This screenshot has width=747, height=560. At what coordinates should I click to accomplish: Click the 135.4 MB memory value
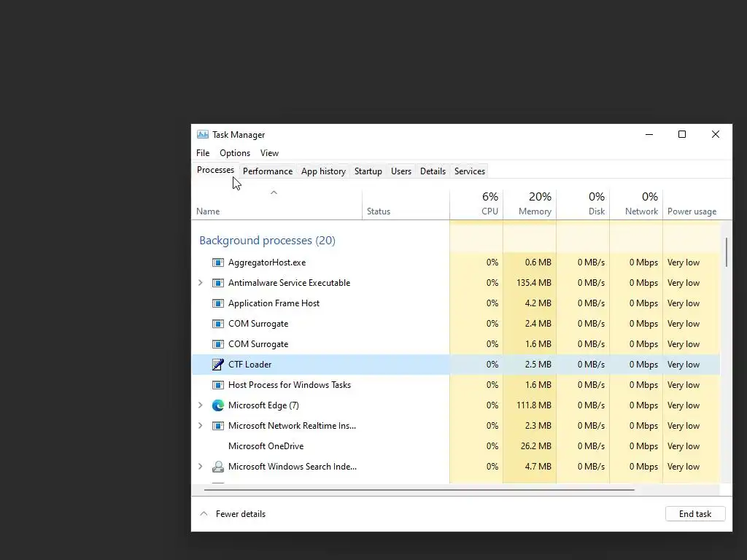pos(533,283)
